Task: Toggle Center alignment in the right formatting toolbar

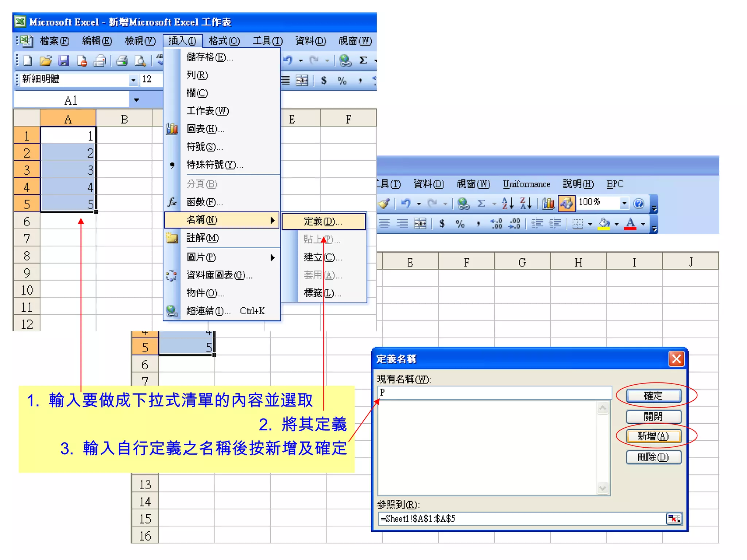Action: pyautogui.click(x=384, y=223)
